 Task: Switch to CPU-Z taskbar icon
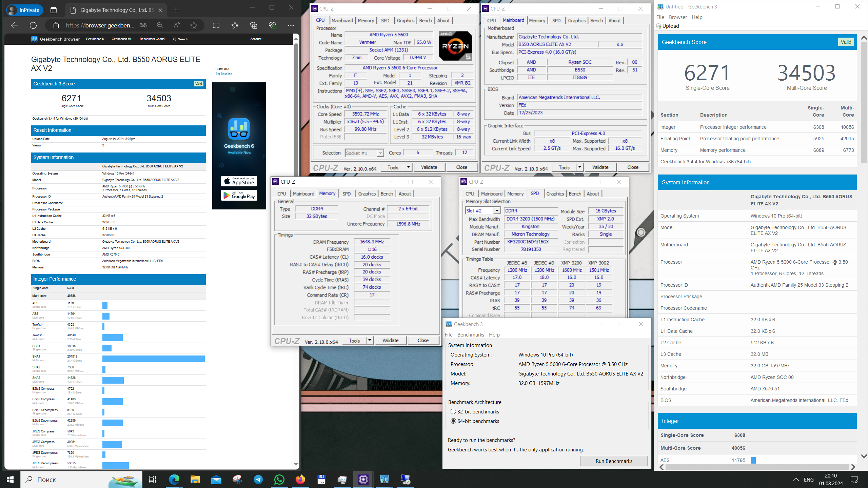point(363,479)
